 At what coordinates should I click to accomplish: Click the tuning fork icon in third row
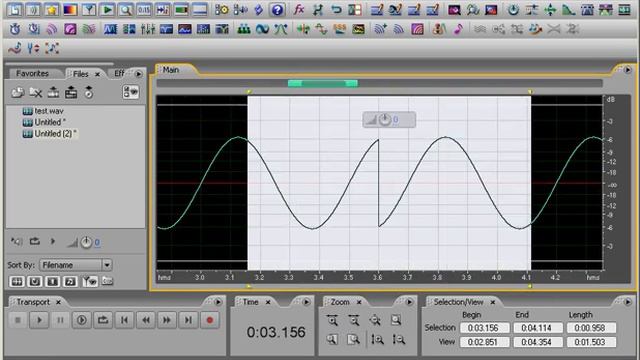pyautogui.click(x=33, y=49)
